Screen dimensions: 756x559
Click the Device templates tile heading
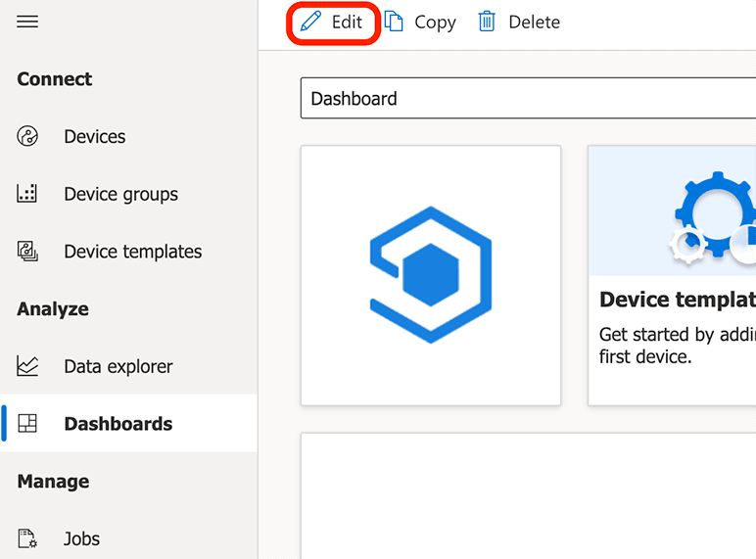click(x=678, y=300)
